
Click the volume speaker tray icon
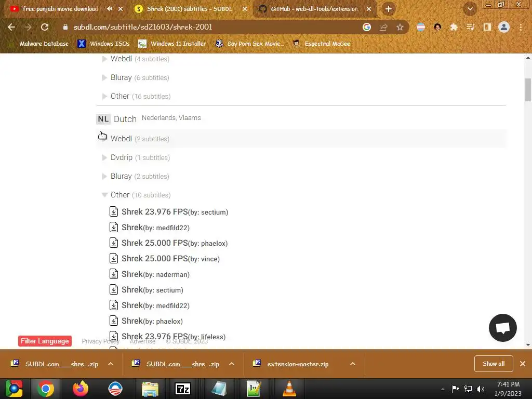coord(481,389)
